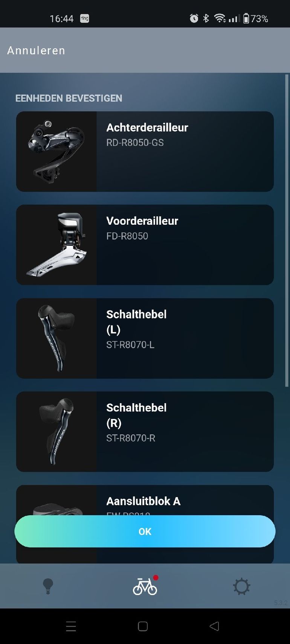Select the Achterderailleur RD-R8050-GS card

tap(145, 151)
